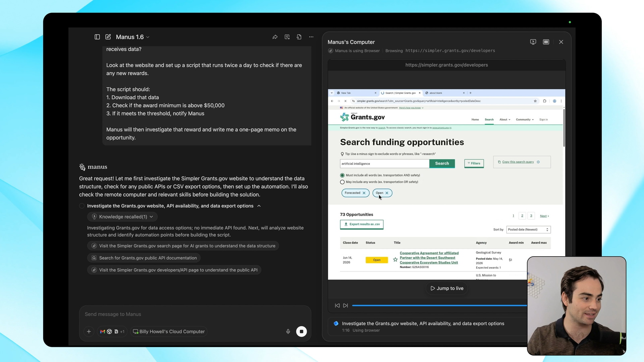Expand Here's how you know banner
Viewport: 644px width, 362px height.
(411, 108)
